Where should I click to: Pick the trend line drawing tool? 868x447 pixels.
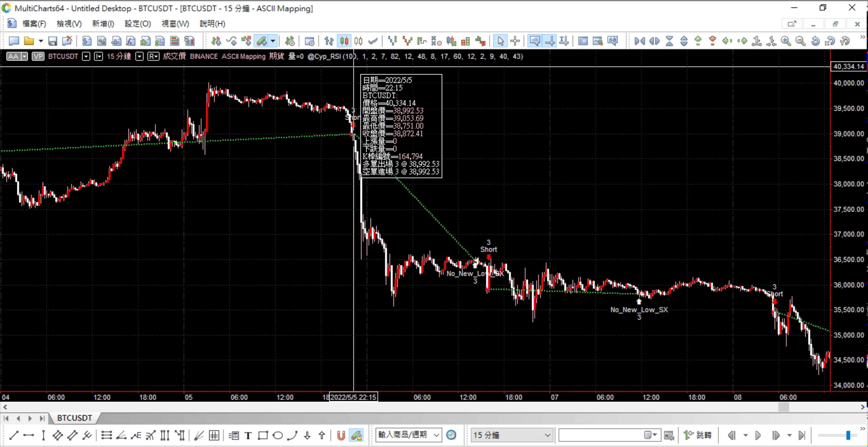point(14,435)
